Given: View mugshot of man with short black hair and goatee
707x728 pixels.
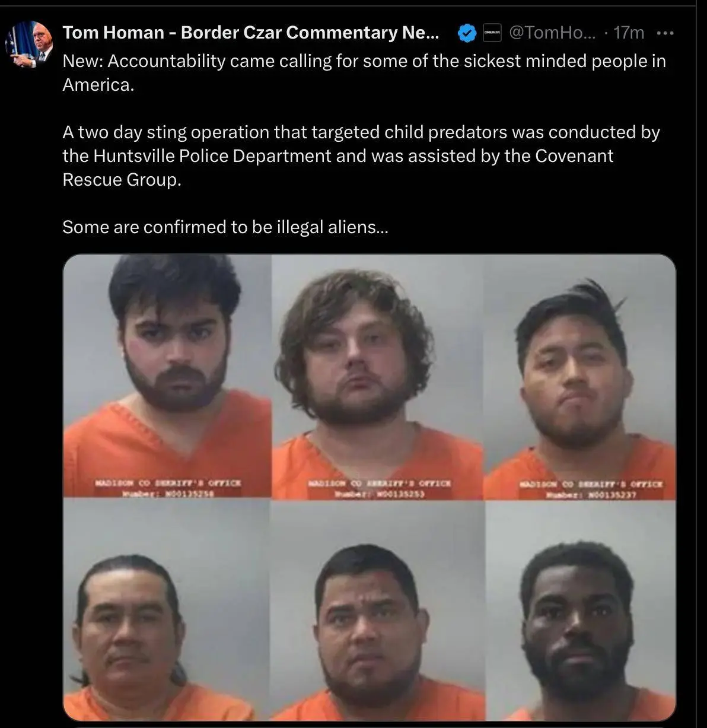Looking at the screenshot, I should [377, 611].
